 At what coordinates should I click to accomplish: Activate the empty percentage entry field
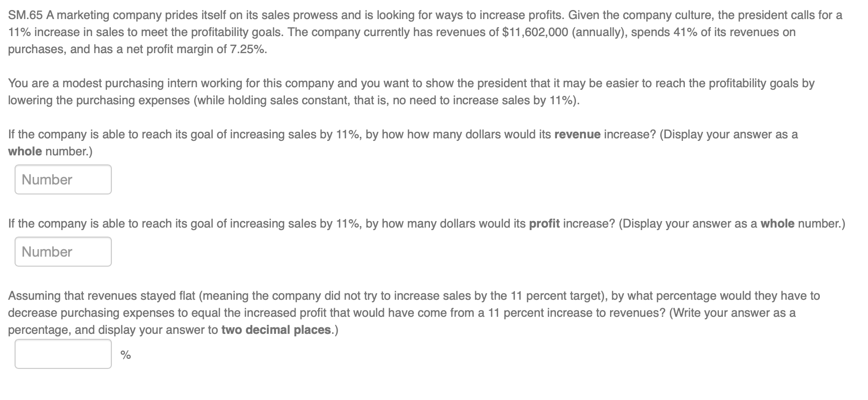[63, 354]
